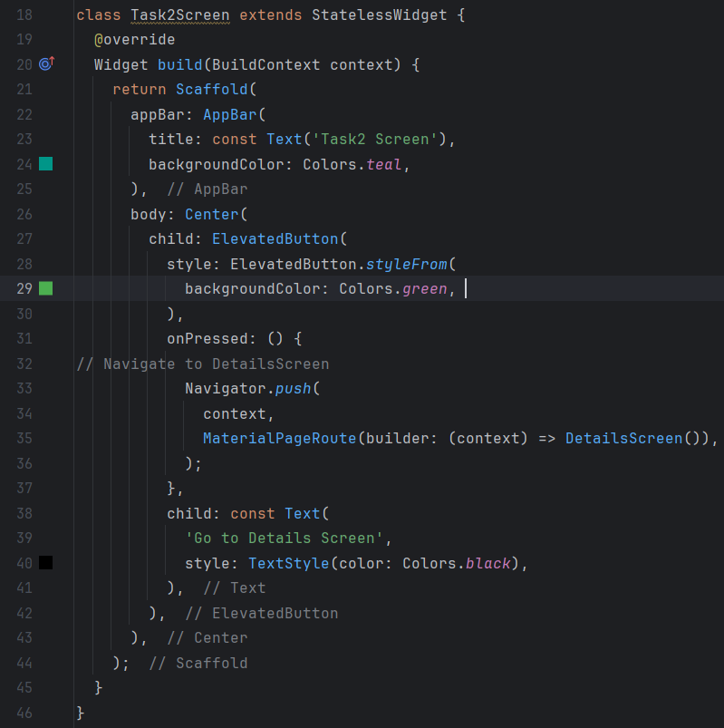Click the AppBar constructor on line 22
The image size is (724, 728).
click(x=230, y=114)
